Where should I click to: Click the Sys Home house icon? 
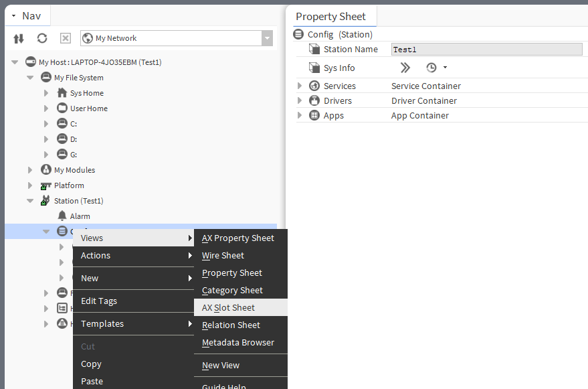62,93
